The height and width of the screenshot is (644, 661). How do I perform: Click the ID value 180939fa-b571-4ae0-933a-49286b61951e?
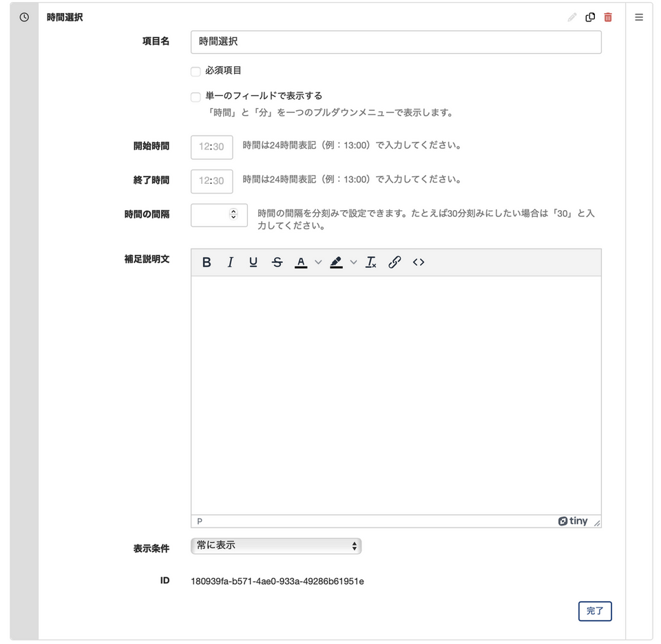pos(277,581)
